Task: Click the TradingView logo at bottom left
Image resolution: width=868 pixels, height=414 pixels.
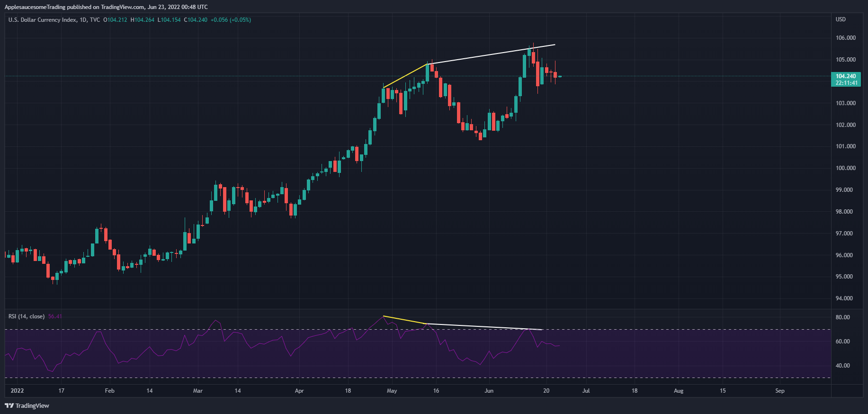Action: coord(27,405)
